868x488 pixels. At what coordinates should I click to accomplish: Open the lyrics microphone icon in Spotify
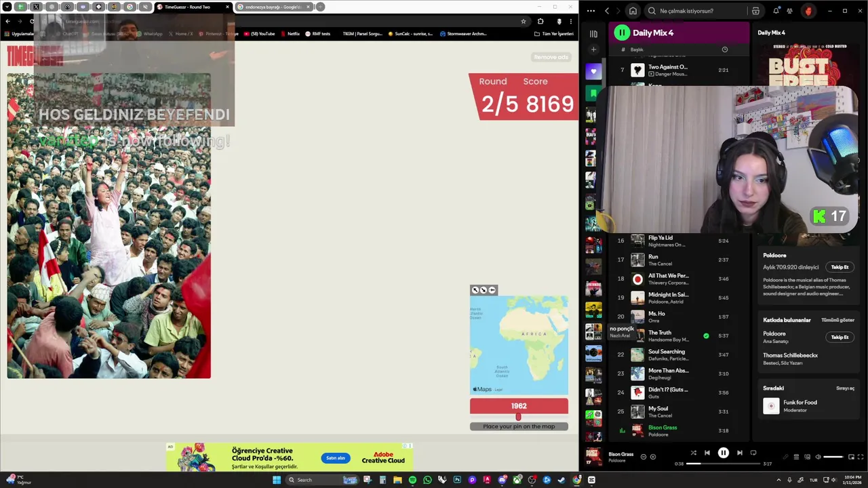pyautogui.click(x=785, y=457)
